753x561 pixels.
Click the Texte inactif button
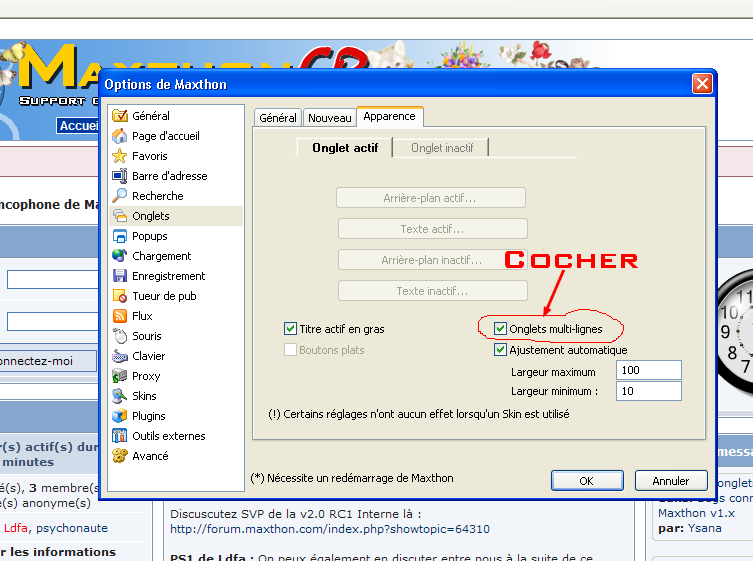[433, 291]
